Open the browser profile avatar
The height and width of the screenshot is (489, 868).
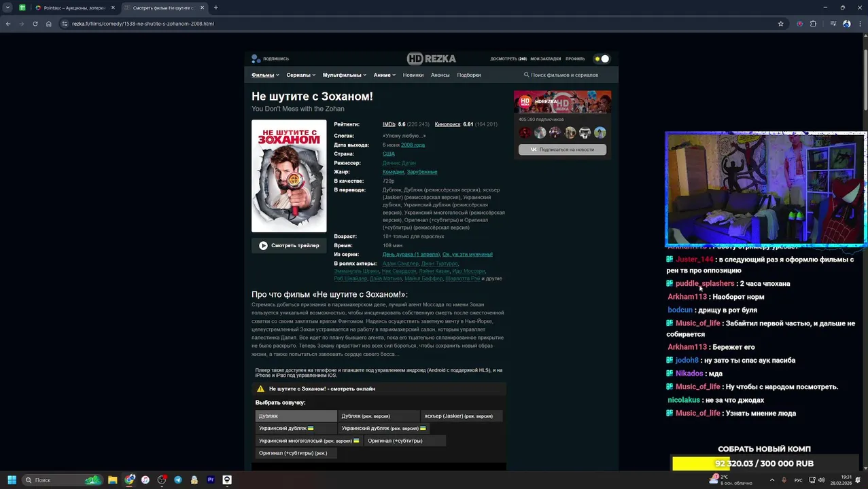(846, 24)
